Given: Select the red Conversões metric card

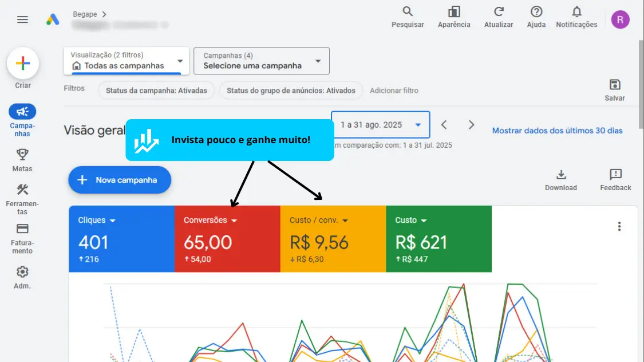Looking at the screenshot, I should pyautogui.click(x=227, y=239).
